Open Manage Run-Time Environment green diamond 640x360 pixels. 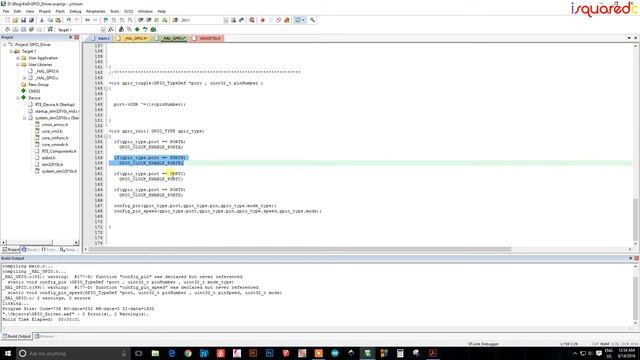(x=137, y=29)
